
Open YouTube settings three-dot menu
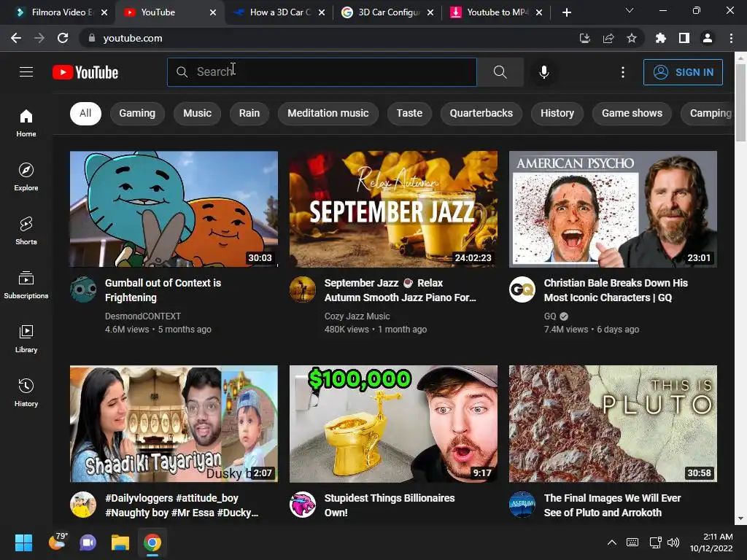tap(623, 72)
